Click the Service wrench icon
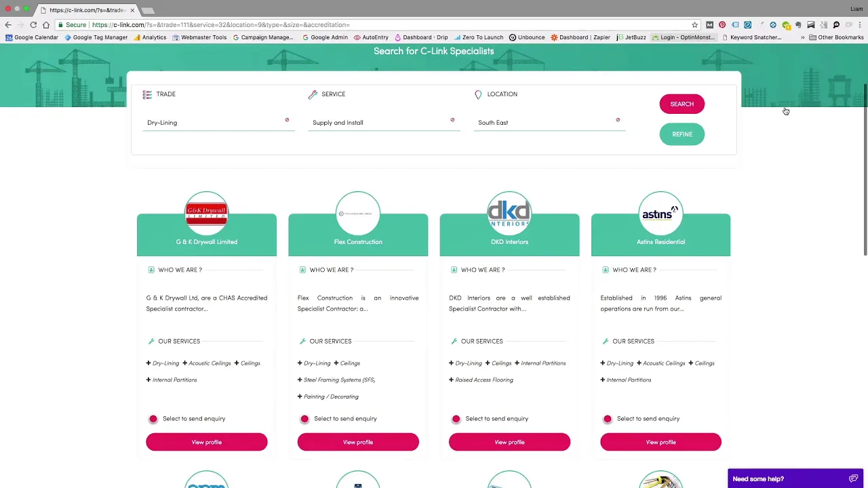The image size is (868, 488). pos(313,94)
